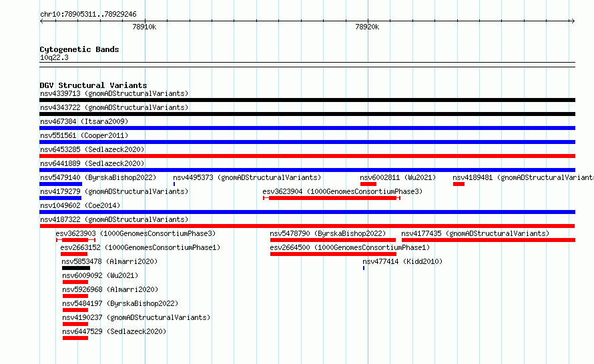Select the nsv6441889 blue variant bar

pos(307,170)
